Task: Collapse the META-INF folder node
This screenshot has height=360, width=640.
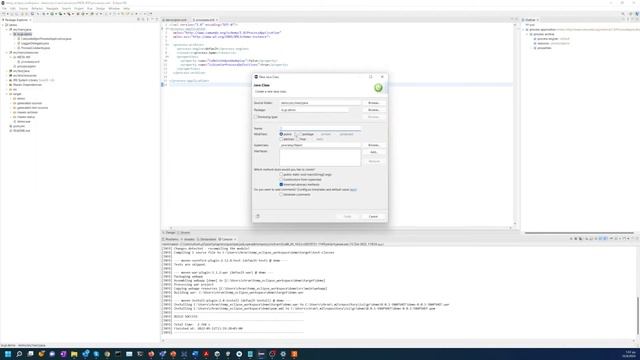Action: pos(11,57)
